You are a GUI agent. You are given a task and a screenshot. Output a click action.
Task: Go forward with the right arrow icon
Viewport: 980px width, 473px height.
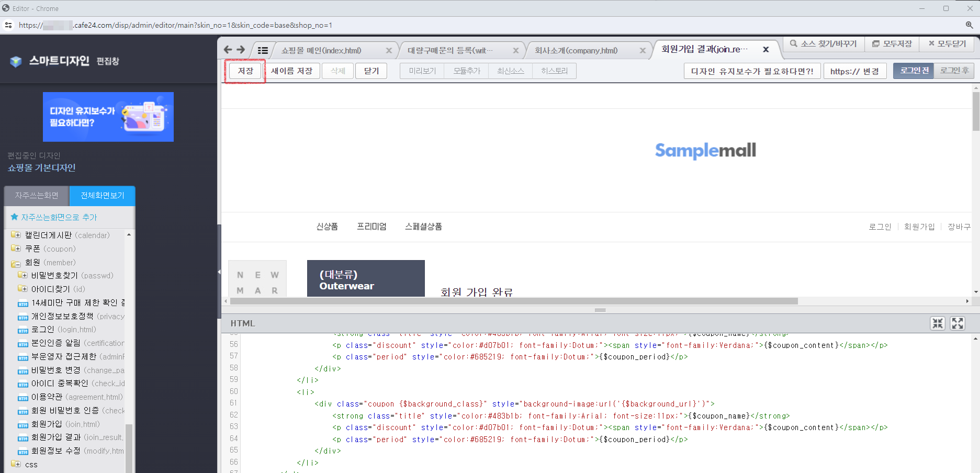click(x=241, y=50)
